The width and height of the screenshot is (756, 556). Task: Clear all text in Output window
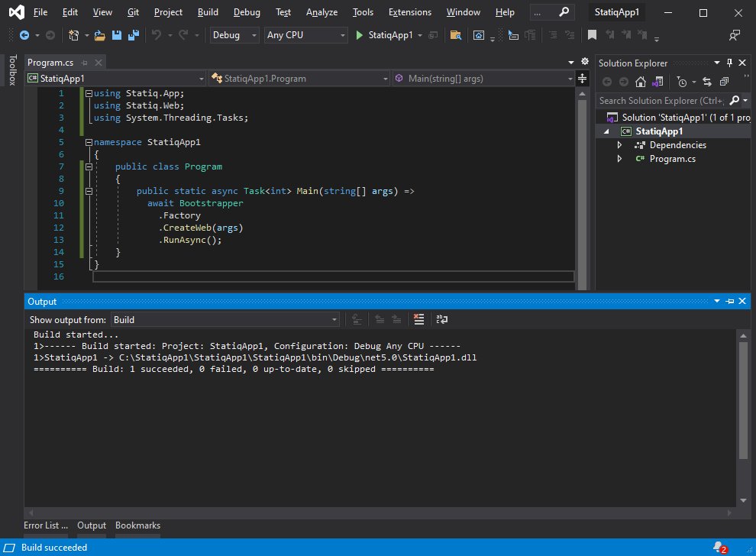(x=419, y=319)
